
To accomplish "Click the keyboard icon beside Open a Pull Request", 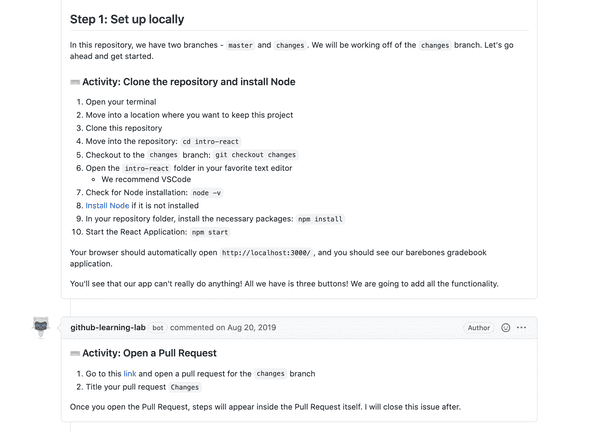I will 75,353.
